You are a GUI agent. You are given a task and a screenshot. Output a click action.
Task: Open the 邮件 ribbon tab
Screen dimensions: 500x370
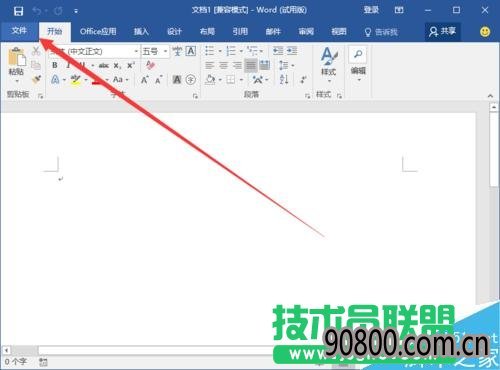273,32
